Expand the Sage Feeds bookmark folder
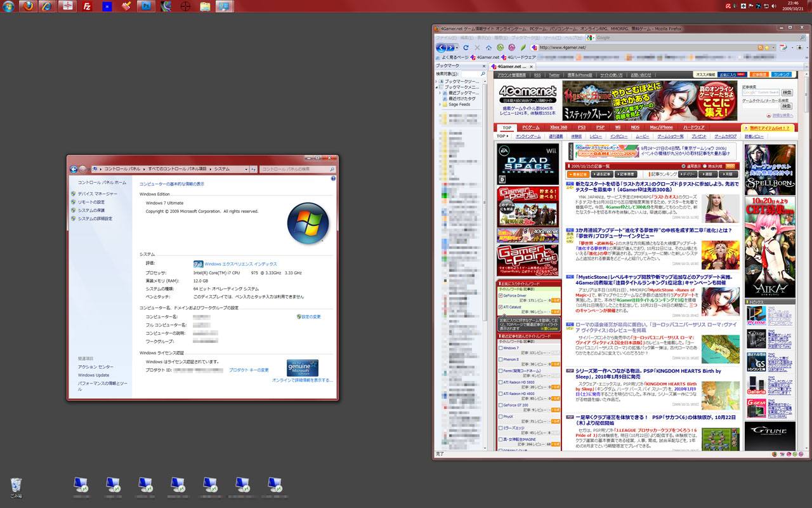812x508 pixels. (439, 104)
